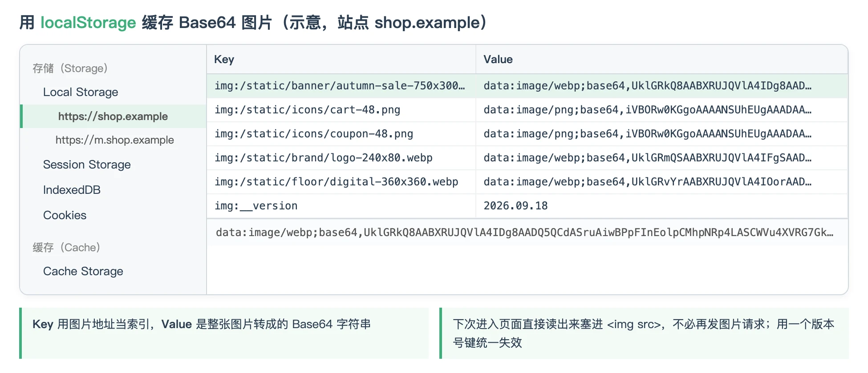Open Cache Storage in the sidebar

coord(83,271)
